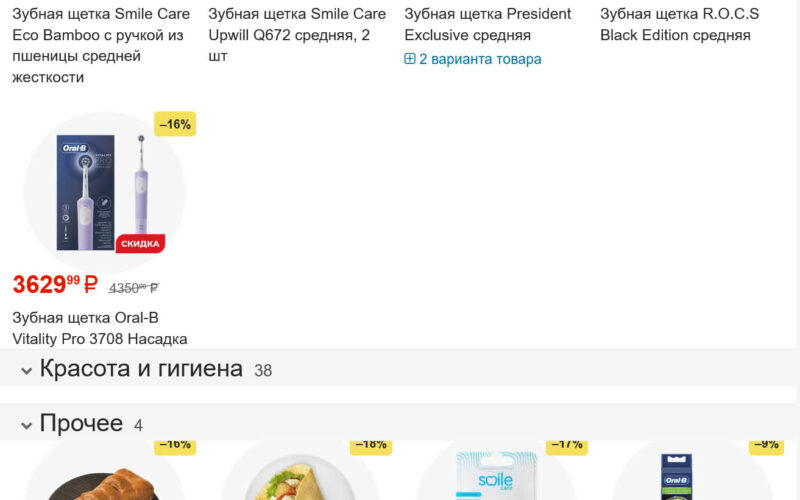800x500 pixels.
Task: Open the "2 варианта товара" link
Action: pos(480,59)
